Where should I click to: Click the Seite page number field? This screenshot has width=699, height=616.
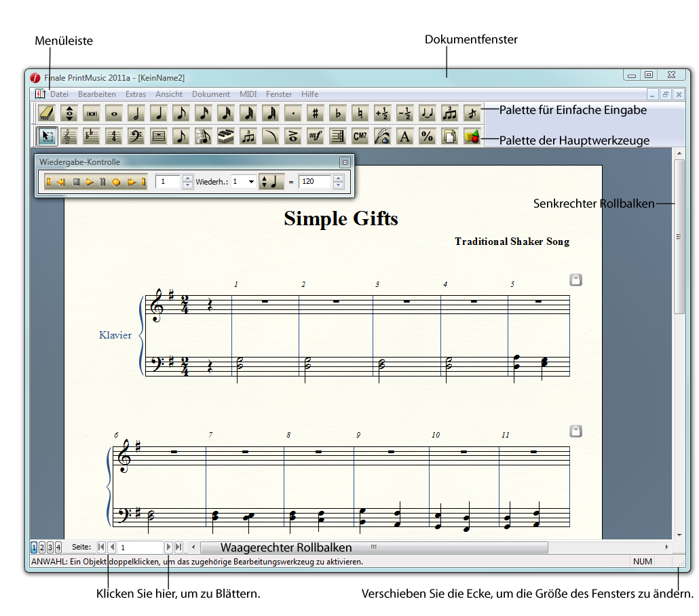(x=141, y=547)
